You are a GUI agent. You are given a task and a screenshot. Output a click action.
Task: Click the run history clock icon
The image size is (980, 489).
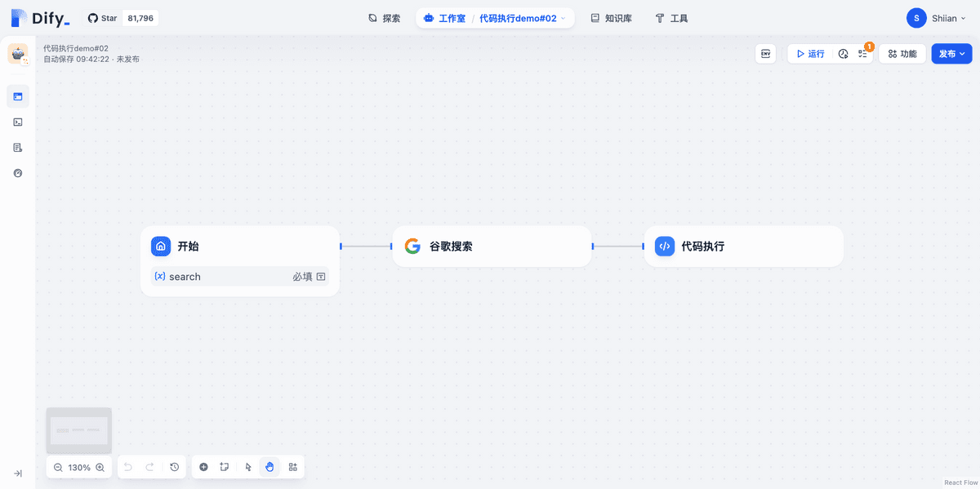(843, 54)
